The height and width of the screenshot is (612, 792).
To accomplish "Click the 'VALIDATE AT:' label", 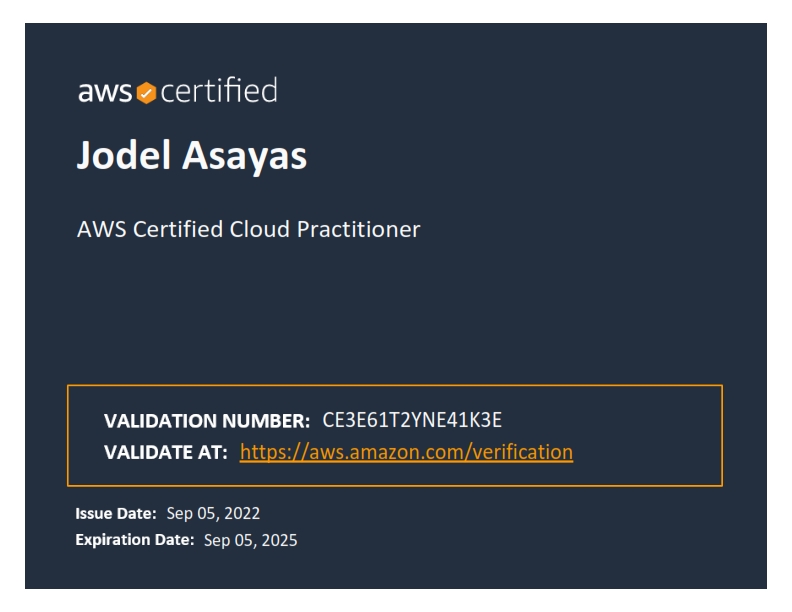I will (166, 452).
